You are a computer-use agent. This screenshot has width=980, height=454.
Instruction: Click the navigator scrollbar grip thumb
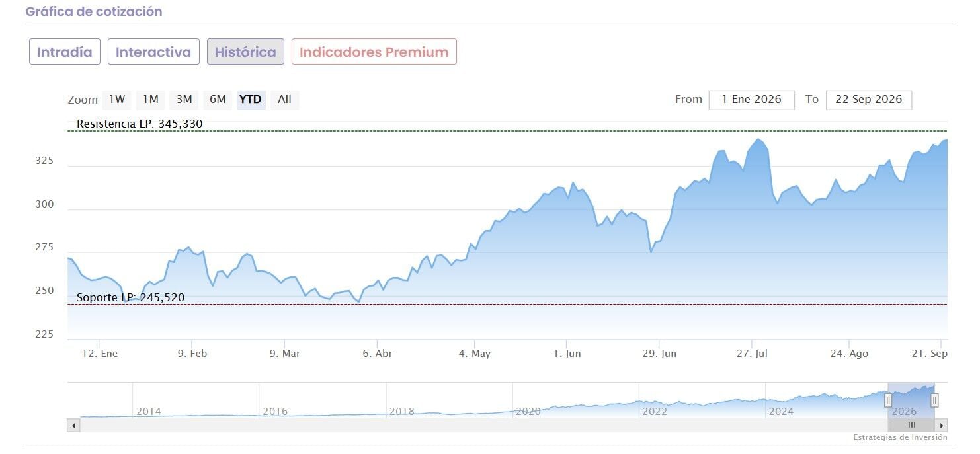[x=911, y=426]
